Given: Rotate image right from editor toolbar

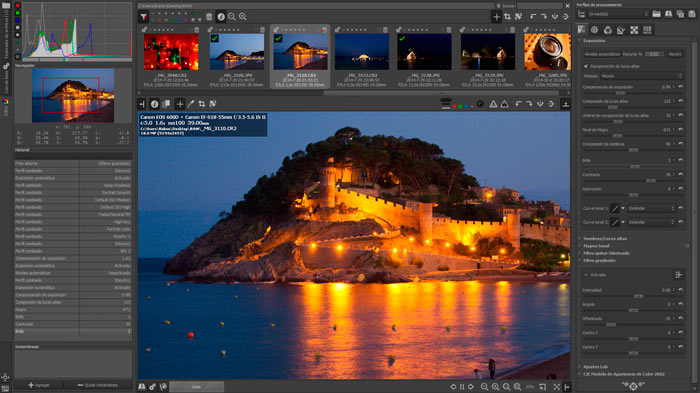Looking at the screenshot, I should tap(529, 104).
